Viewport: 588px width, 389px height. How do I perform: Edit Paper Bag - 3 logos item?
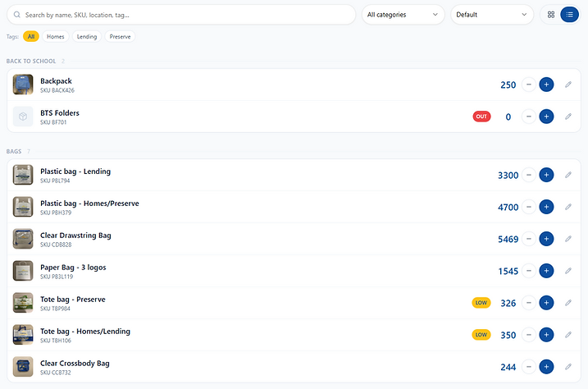(x=568, y=271)
